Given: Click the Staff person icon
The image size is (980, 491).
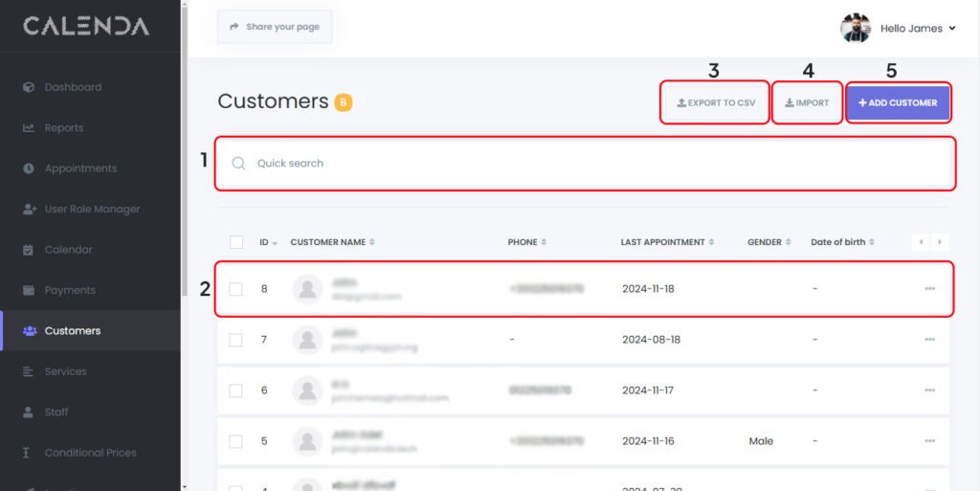Looking at the screenshot, I should tap(28, 413).
